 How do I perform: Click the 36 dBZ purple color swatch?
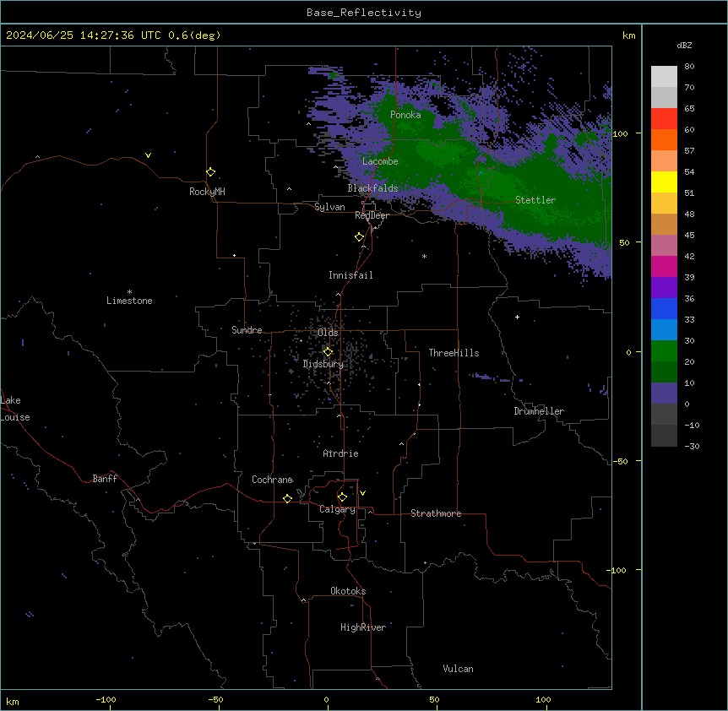tap(664, 287)
